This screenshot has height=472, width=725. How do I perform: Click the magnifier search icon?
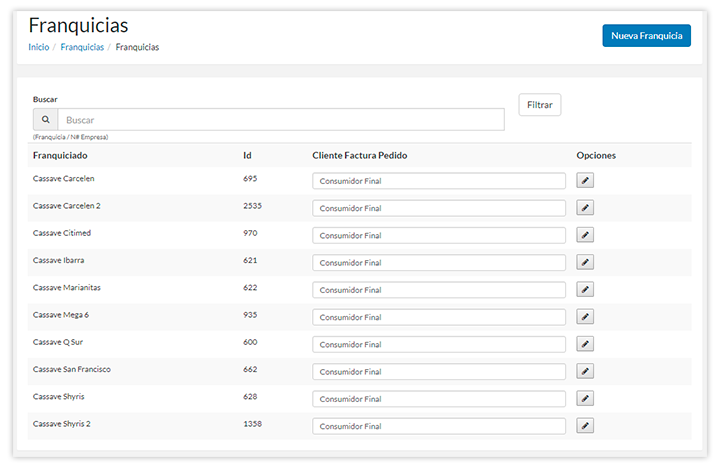(x=45, y=120)
